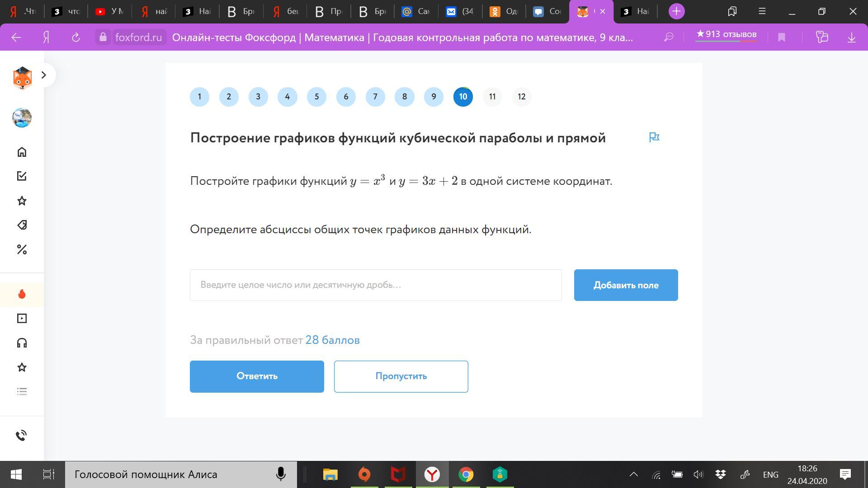Click Добавить поле to add a field

[626, 285]
